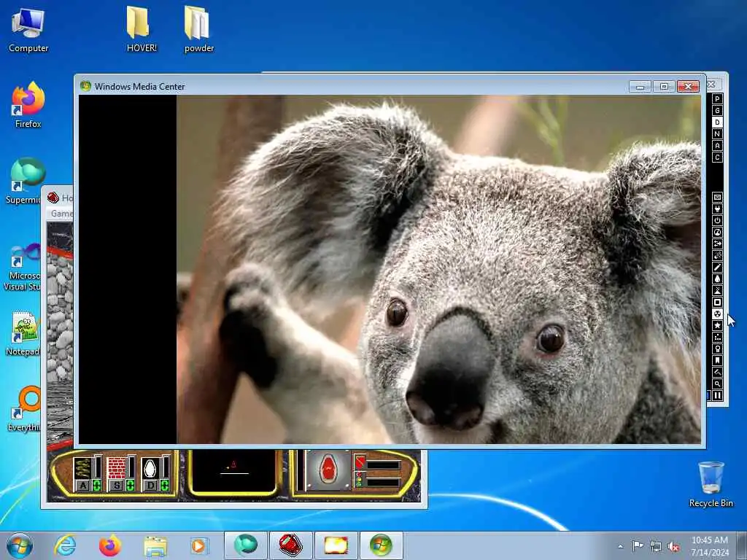
Task: Open the Game menu in Hover window
Action: tap(61, 214)
